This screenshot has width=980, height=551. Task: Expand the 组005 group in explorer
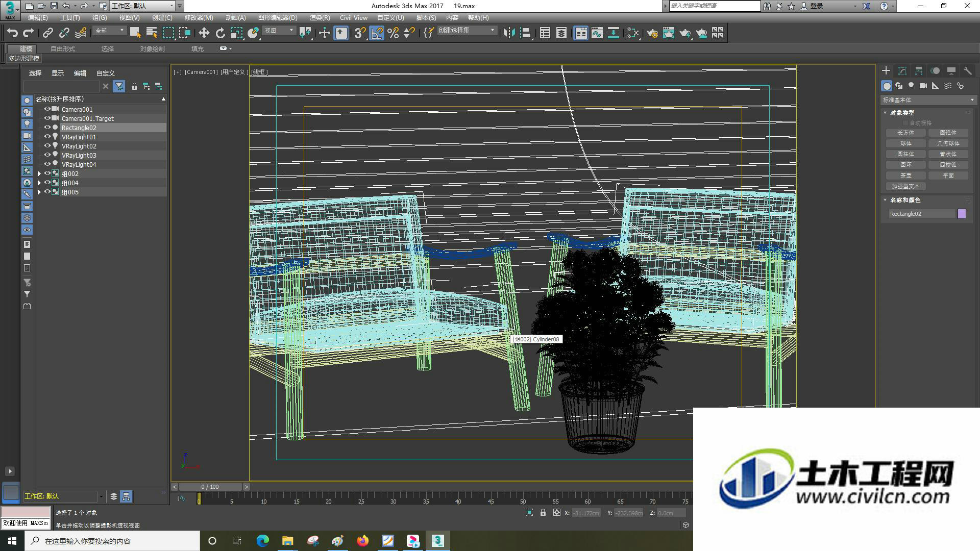pos(39,192)
